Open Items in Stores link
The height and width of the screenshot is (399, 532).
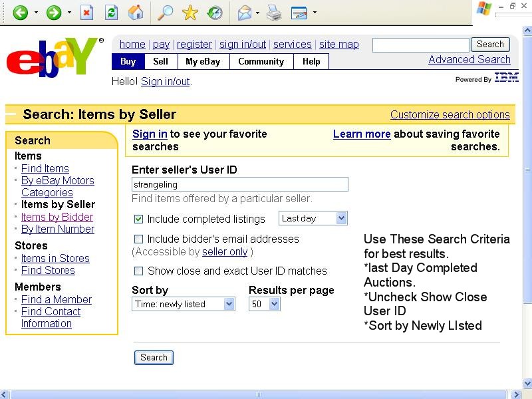click(55, 258)
